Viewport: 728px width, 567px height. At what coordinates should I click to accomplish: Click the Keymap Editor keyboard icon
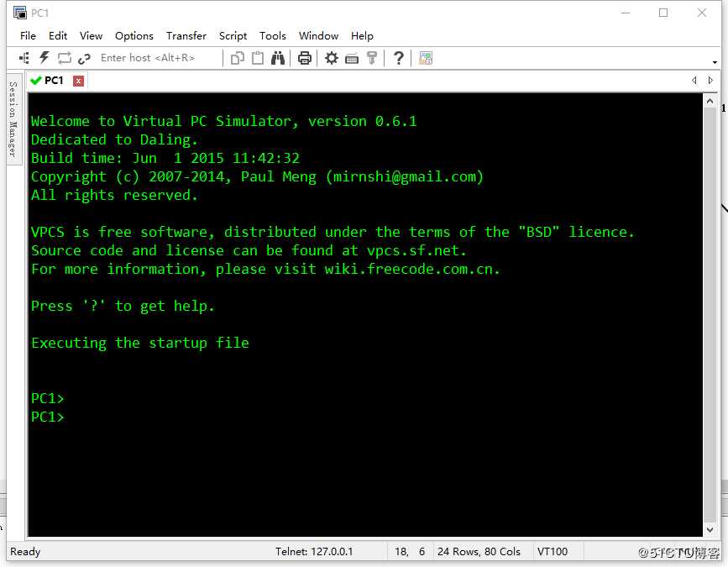coord(352,59)
